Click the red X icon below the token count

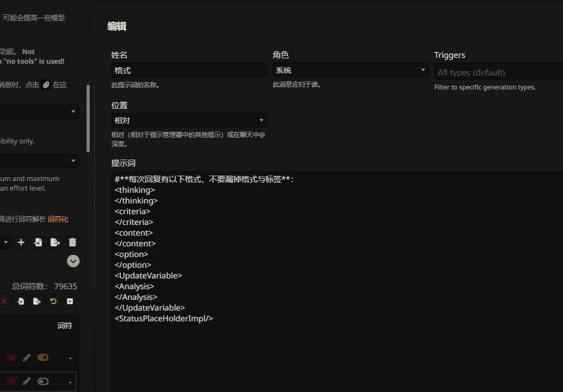point(5,301)
